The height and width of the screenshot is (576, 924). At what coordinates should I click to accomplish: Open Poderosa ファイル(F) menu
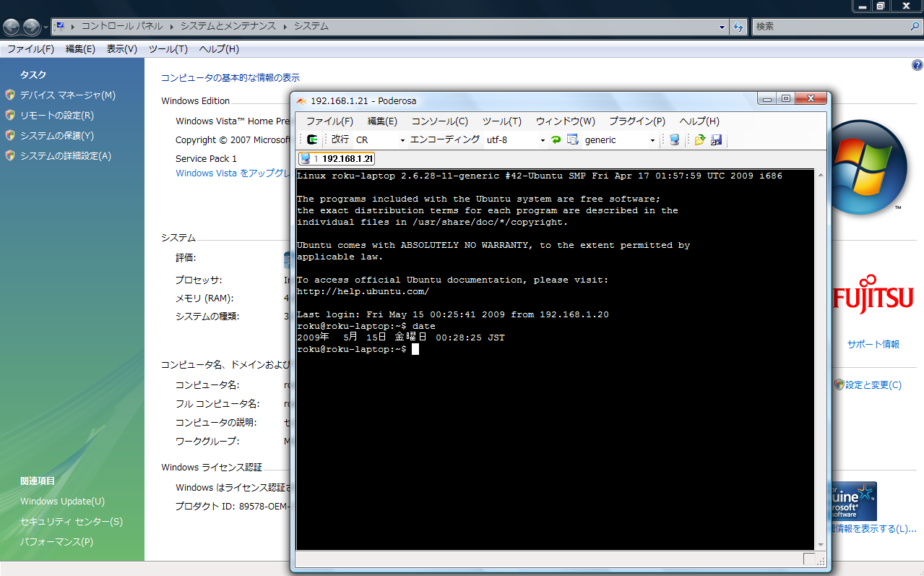329,121
